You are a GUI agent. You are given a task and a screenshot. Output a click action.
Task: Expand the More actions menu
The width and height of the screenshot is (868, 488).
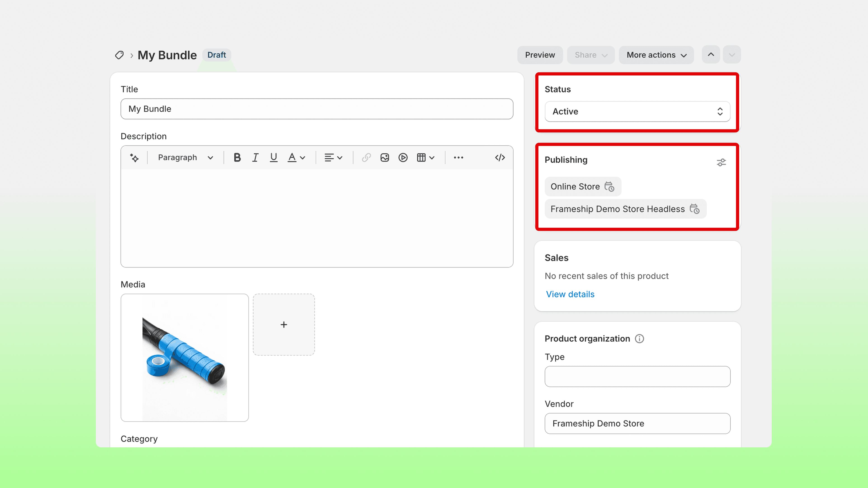(x=656, y=55)
